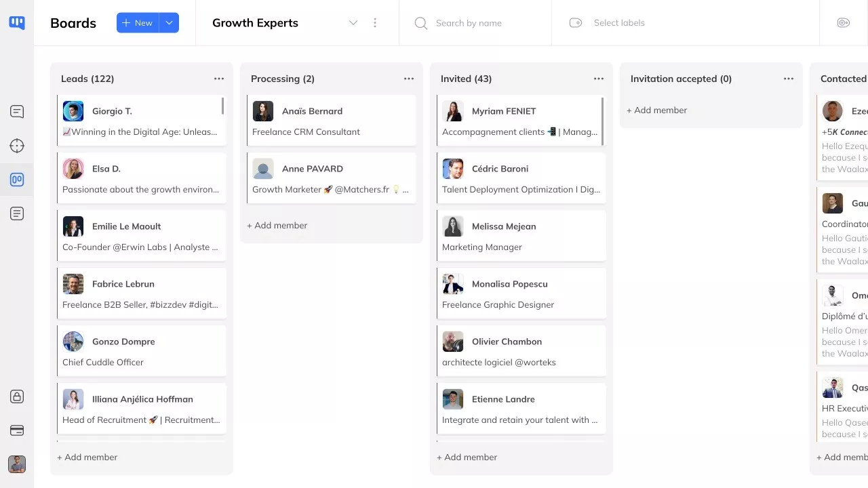Open vertical dots menu beside Growth Experts
Screen dimensions: 868x488
pyautogui.click(x=375, y=23)
